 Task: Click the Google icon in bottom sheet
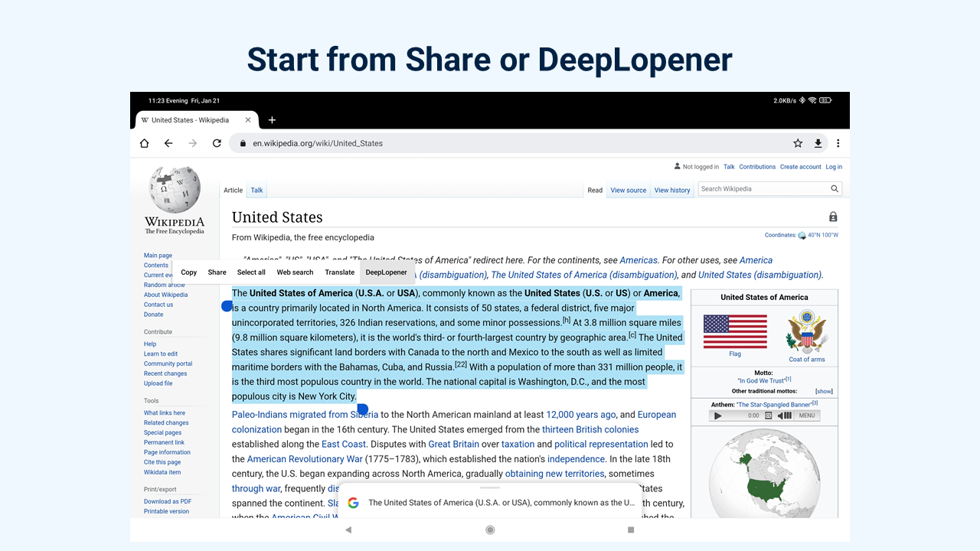click(353, 503)
